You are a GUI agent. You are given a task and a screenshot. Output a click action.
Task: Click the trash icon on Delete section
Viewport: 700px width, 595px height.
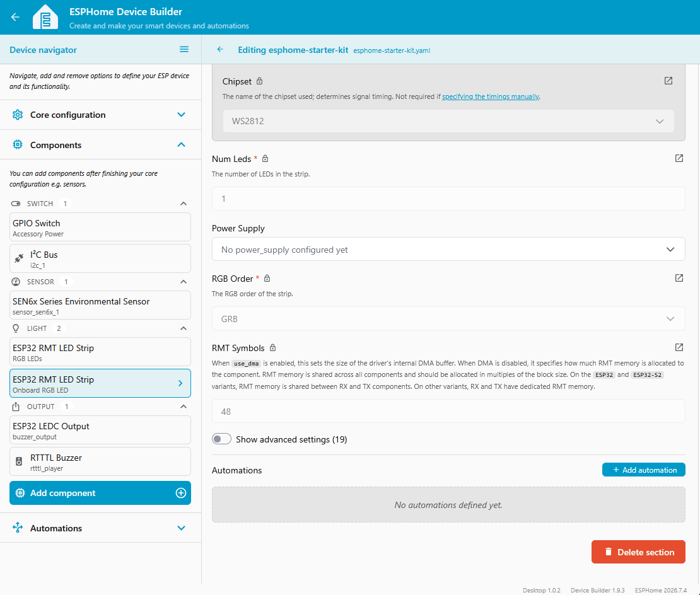click(x=608, y=552)
